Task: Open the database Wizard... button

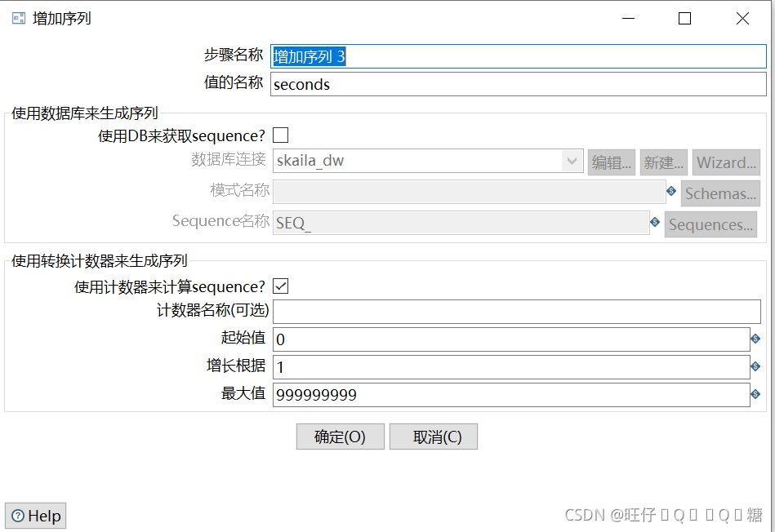Action: [x=726, y=162]
